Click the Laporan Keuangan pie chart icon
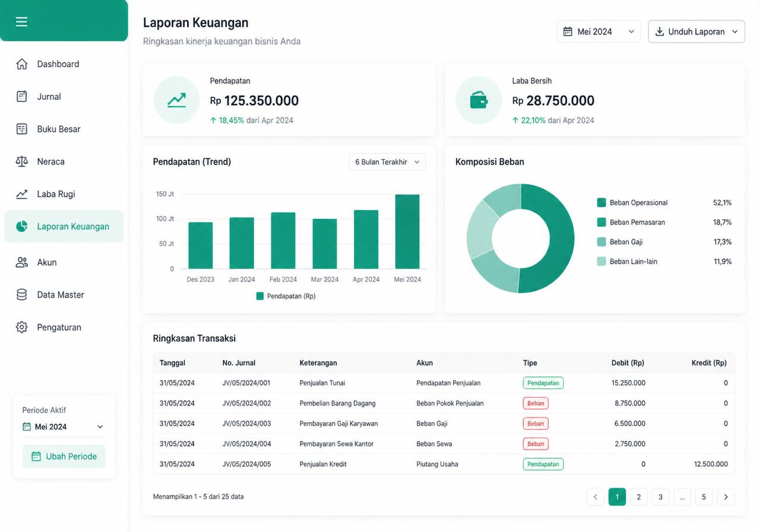The image size is (760, 532). tap(22, 226)
